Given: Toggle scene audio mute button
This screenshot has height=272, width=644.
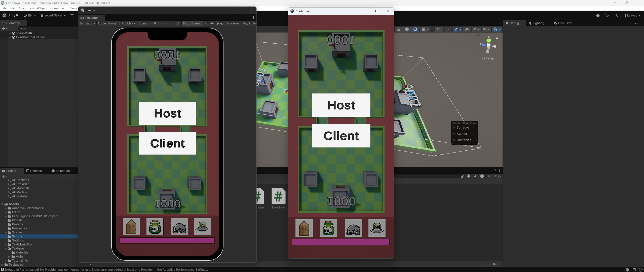Looking at the screenshot, I should click(447, 29).
